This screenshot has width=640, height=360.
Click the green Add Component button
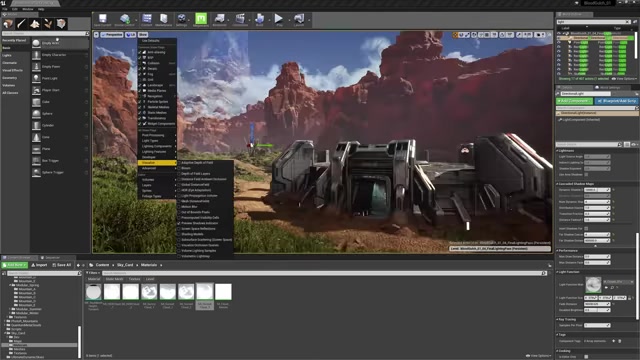coord(574,101)
